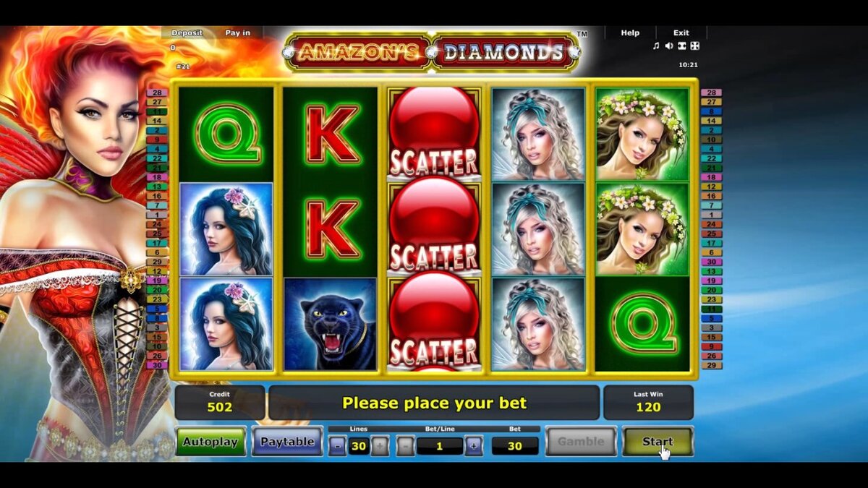The image size is (868, 488).
Task: Increase the number of Lines with plus
Action: [380, 446]
